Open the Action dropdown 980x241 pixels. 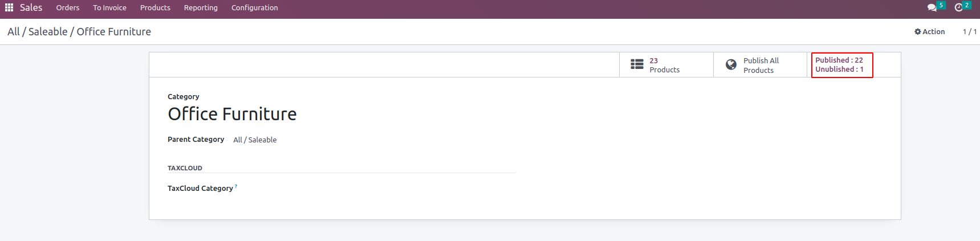pyautogui.click(x=930, y=32)
